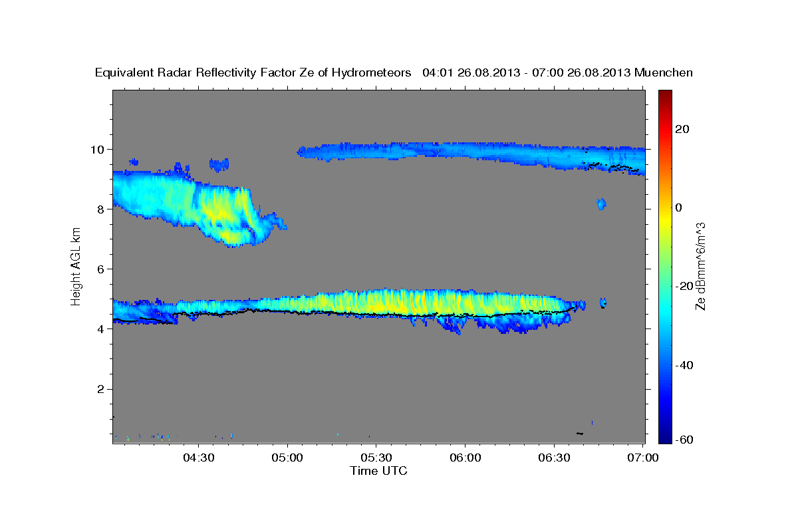The image size is (798, 532).
Task: Click the 04:30 time tick label
Action: 199,458
